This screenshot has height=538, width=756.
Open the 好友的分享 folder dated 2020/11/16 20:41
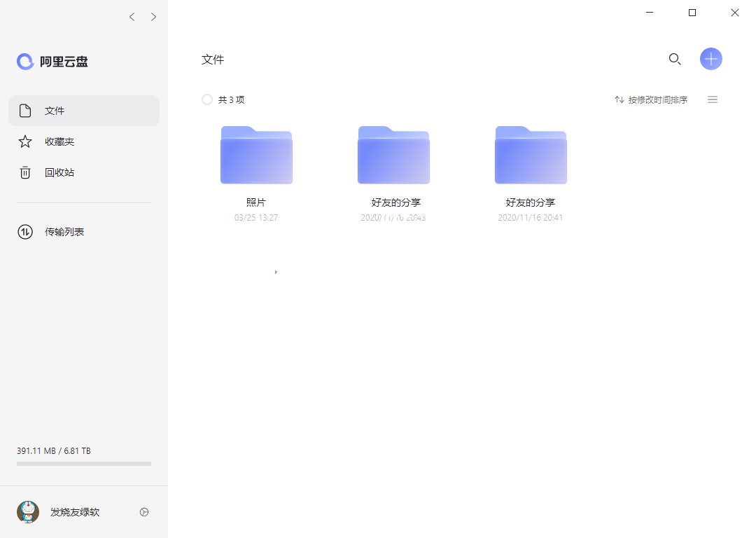[x=531, y=155]
